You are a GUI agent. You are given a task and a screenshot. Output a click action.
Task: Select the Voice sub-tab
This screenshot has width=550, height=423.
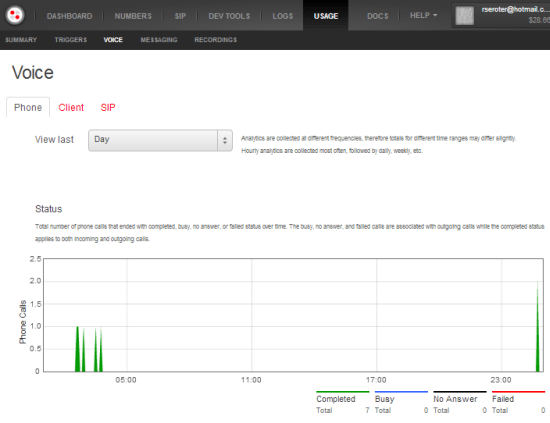coord(113,40)
